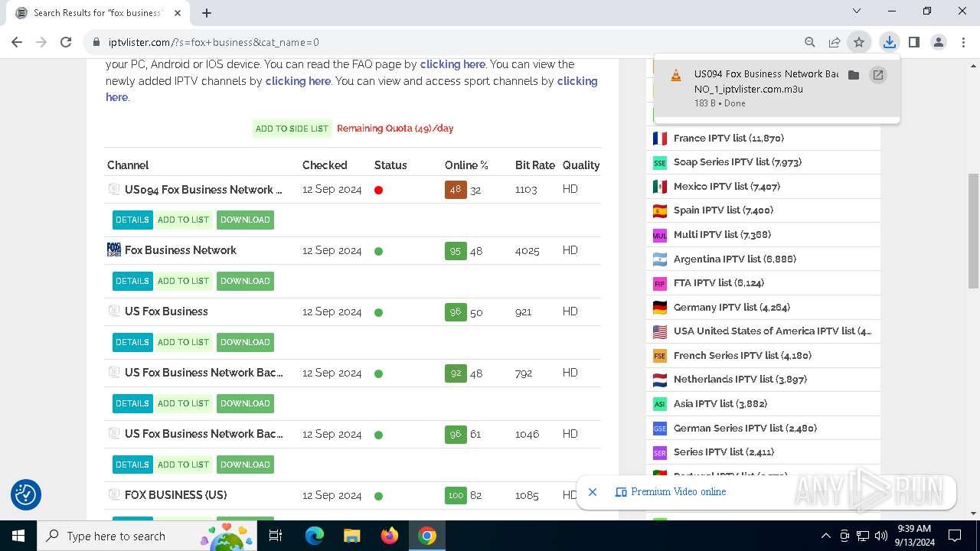Open the taskbar clock and date

[913, 536]
